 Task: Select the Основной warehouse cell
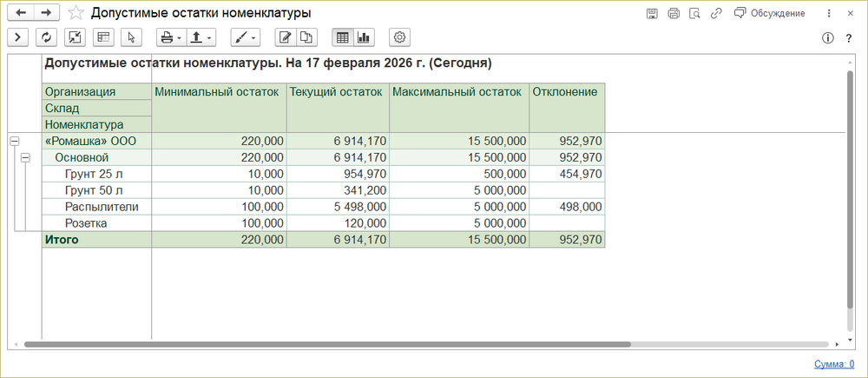(97, 158)
